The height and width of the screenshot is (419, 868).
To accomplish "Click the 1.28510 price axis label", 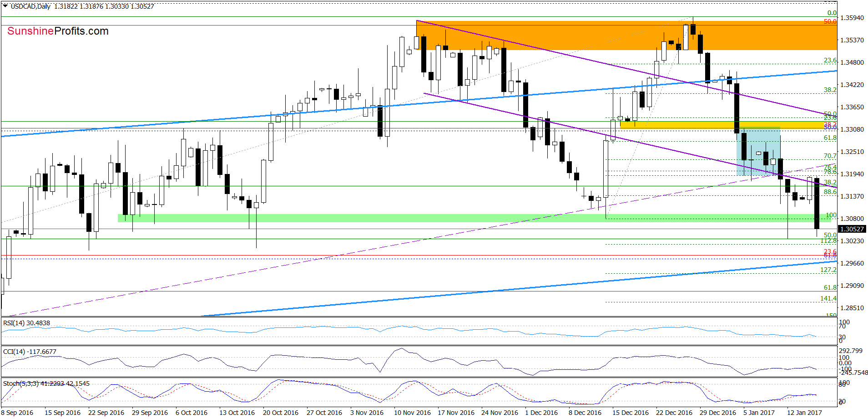I will 852,308.
